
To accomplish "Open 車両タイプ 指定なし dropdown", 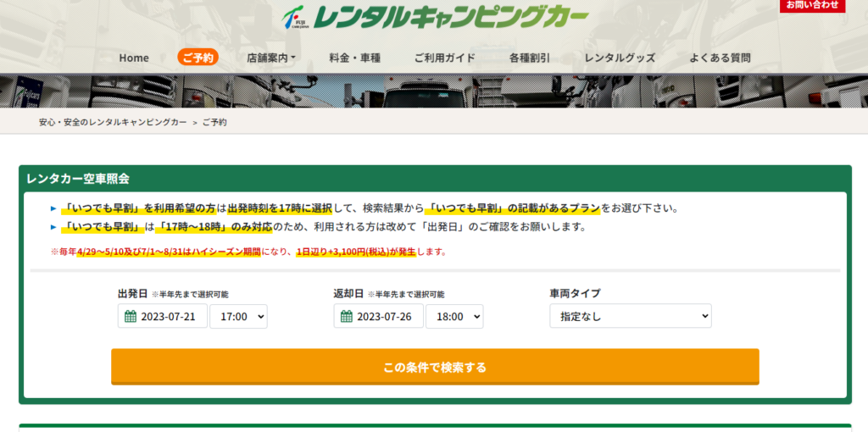I will 631,316.
